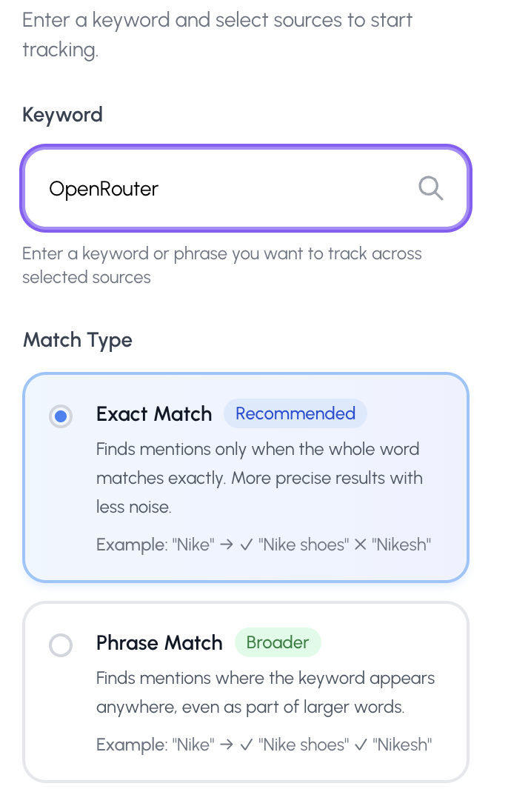Screen dimensions: 511x812
Task: Click the Exact Match description text
Action: 258,478
